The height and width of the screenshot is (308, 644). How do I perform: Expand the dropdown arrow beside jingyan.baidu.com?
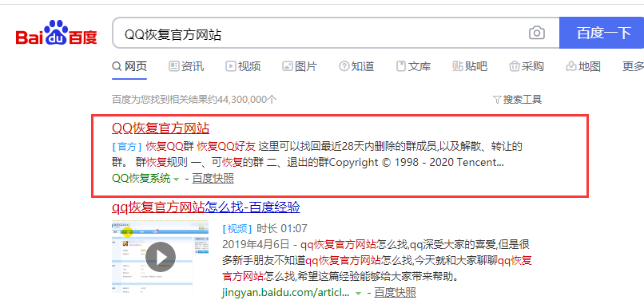358,294
